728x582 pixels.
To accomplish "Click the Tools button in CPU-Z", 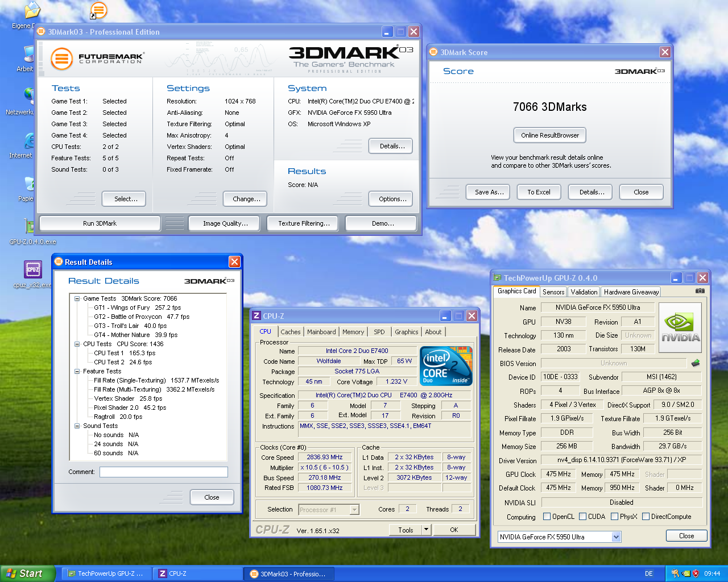I will click(406, 530).
